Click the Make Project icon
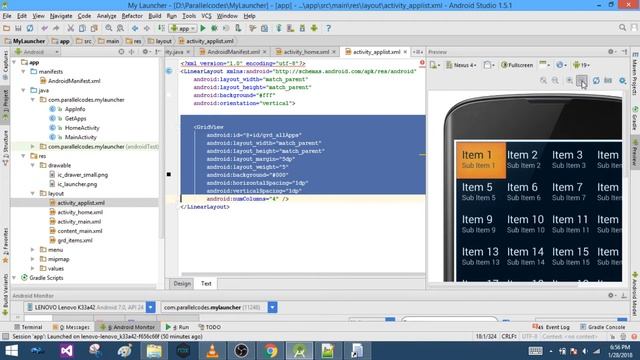Viewport: 640px width, 360px height. tap(161, 28)
